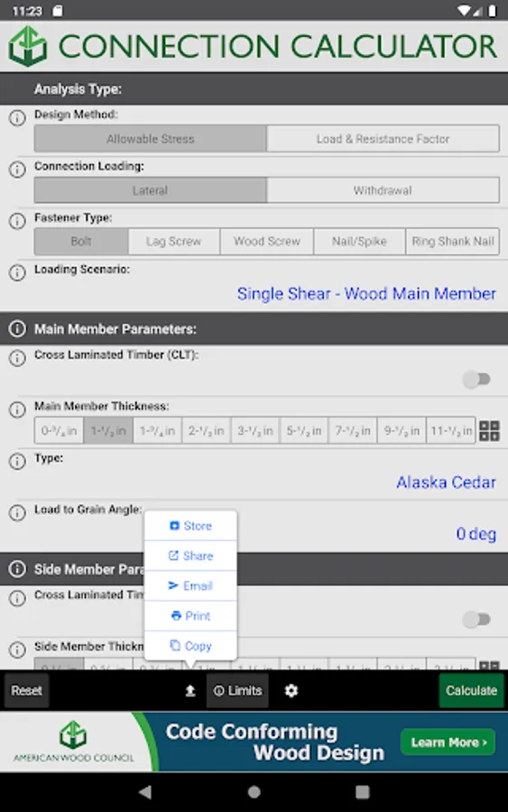Choose Email from popup menu

(190, 586)
